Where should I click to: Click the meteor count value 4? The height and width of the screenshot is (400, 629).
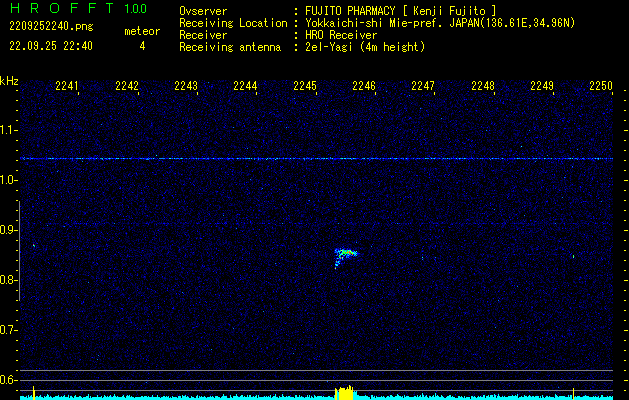click(x=141, y=46)
